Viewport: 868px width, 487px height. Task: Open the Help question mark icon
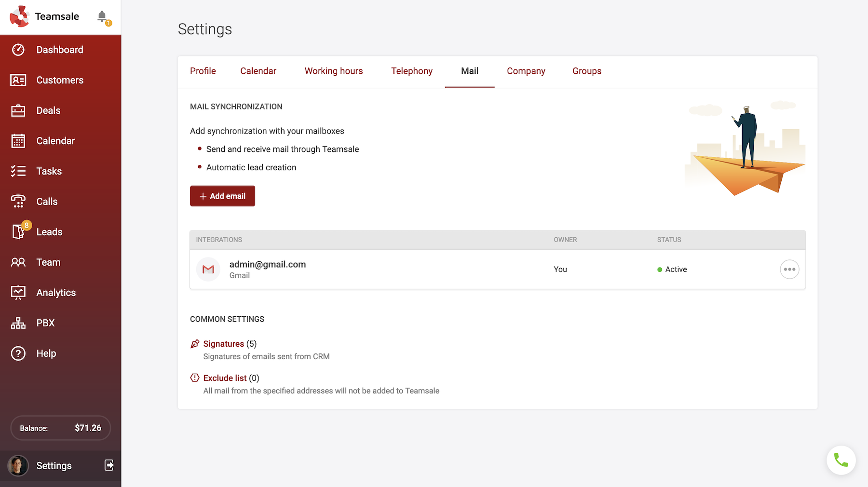coord(18,353)
